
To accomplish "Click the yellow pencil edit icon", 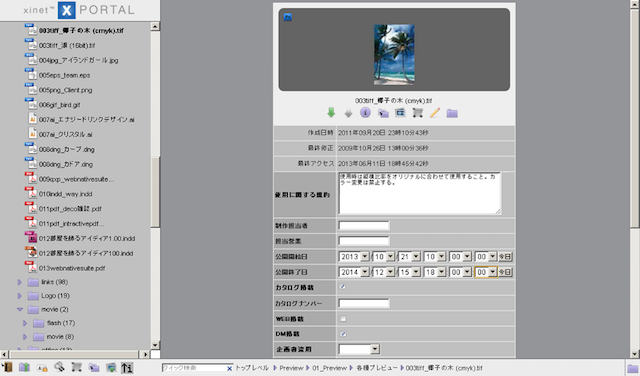I will (435, 113).
